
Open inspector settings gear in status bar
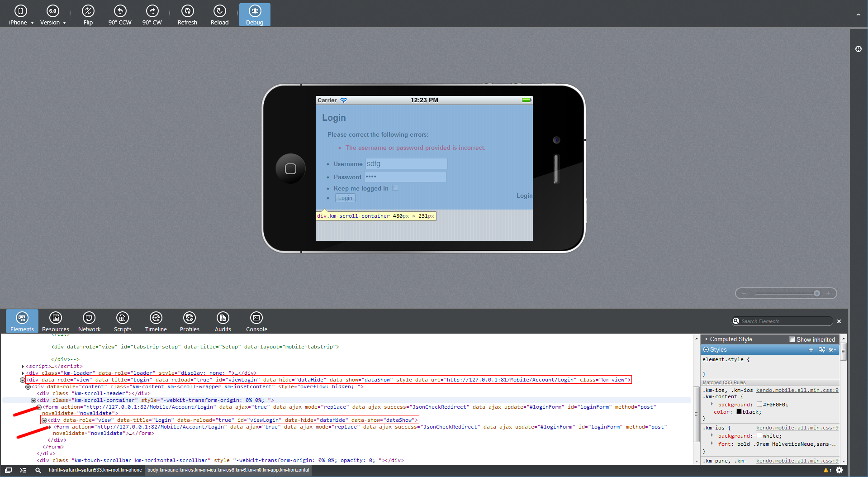(840, 470)
